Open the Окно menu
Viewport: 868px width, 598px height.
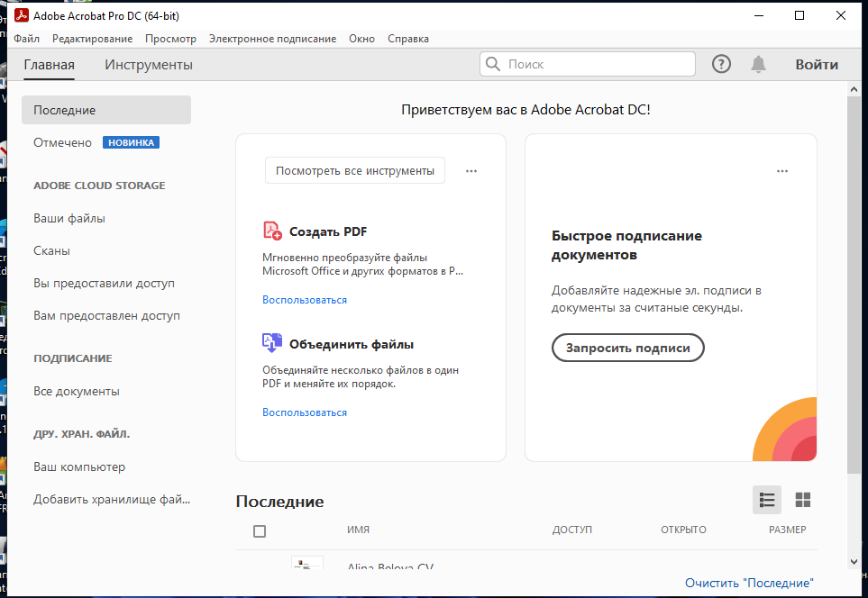[x=361, y=39]
